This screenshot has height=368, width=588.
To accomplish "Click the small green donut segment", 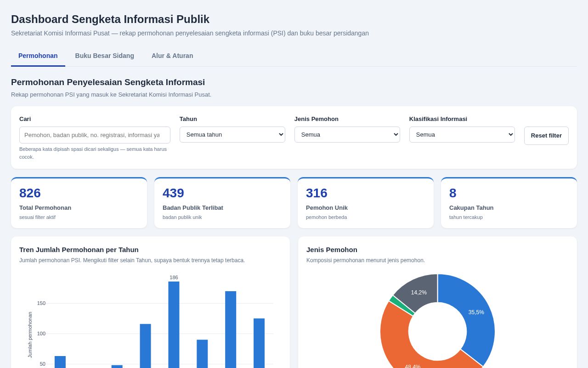I will [401, 305].
